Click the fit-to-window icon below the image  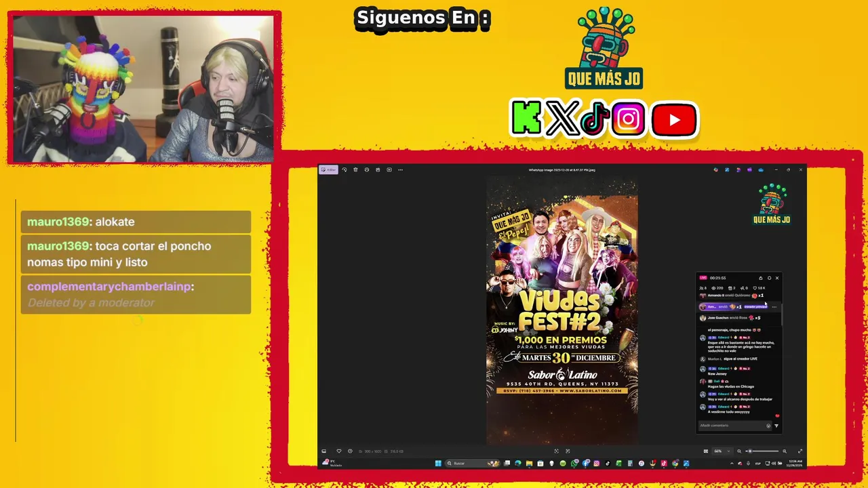point(557,451)
